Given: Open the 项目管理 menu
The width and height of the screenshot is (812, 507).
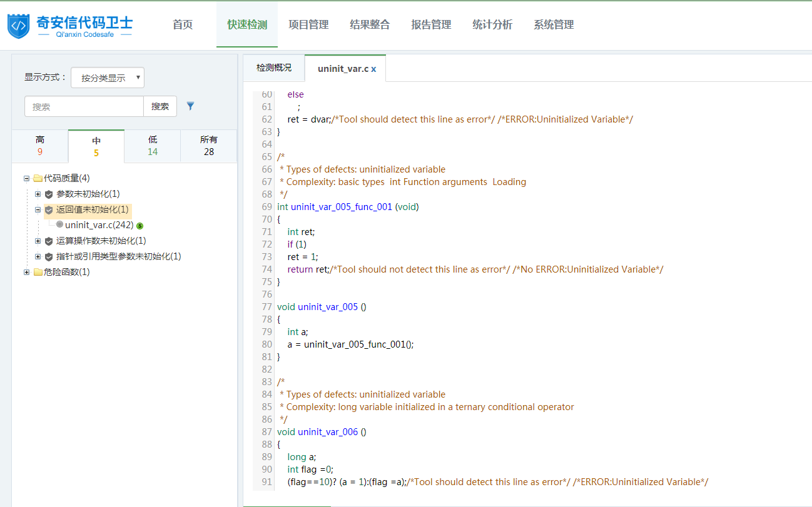Looking at the screenshot, I should (x=308, y=25).
